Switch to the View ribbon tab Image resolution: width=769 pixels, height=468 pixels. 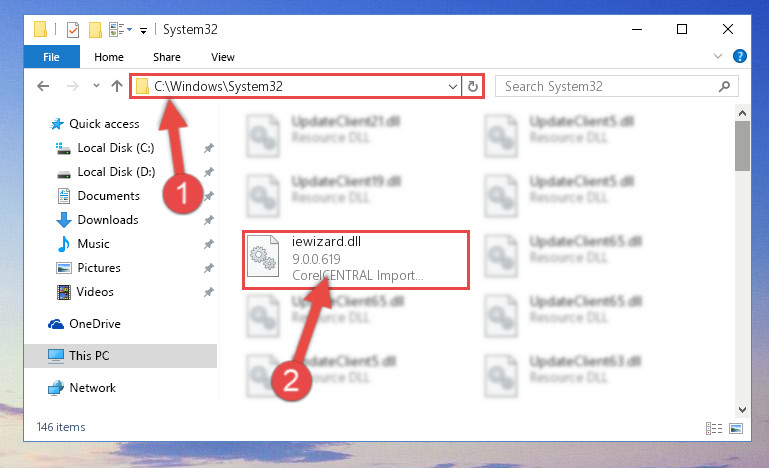click(x=223, y=57)
